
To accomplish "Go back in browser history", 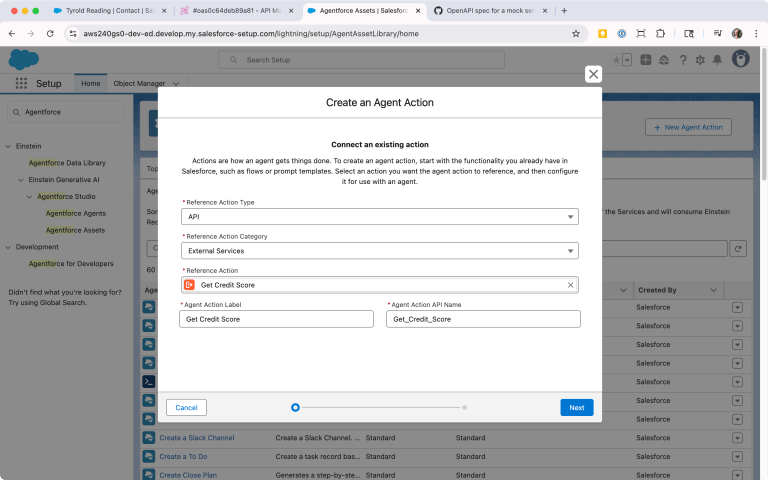I will (12, 34).
